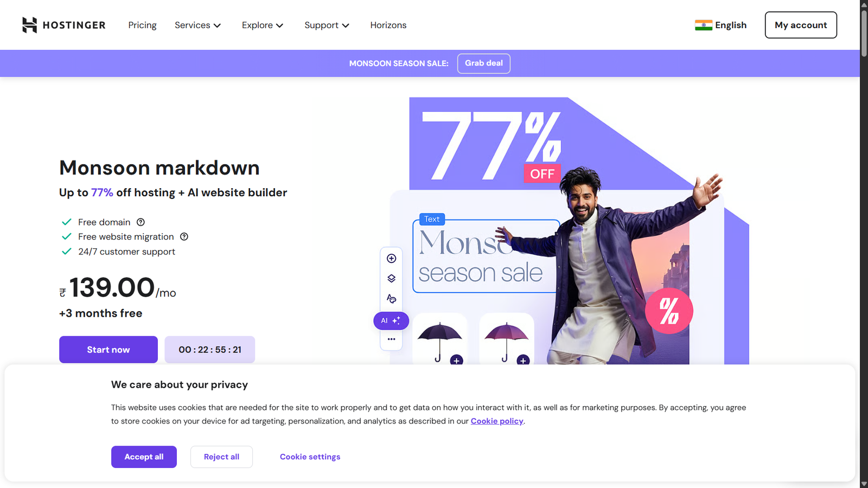Click the India flag language icon
The height and width of the screenshot is (488, 868).
(704, 25)
